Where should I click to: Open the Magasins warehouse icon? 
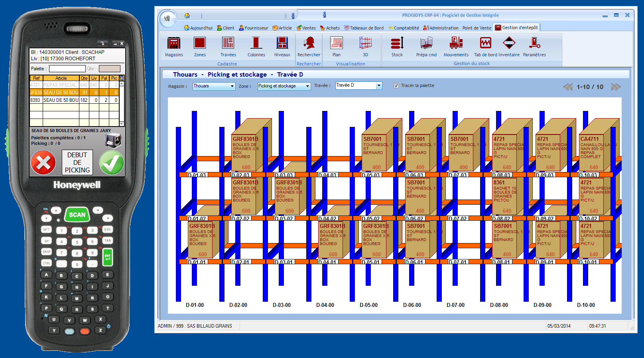[x=174, y=43]
